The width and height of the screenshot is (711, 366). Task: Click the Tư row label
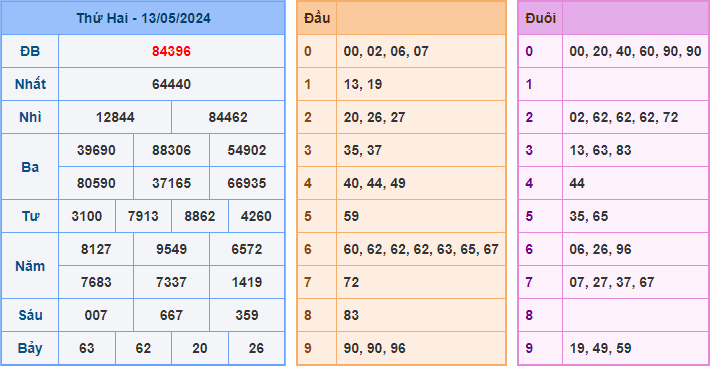30,216
